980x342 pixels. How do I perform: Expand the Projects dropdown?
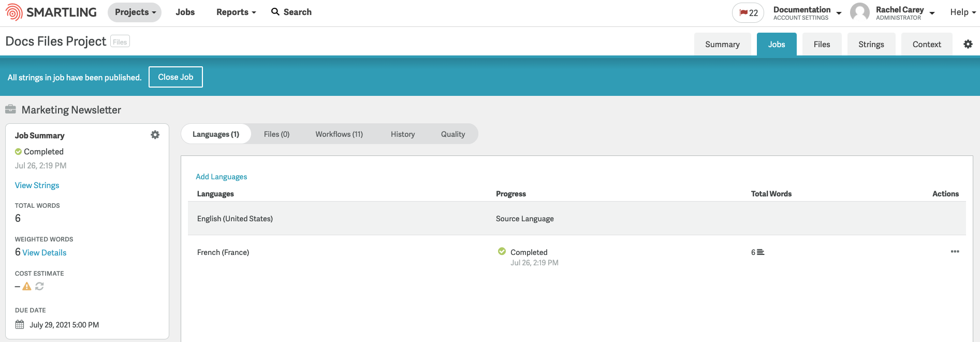click(135, 12)
